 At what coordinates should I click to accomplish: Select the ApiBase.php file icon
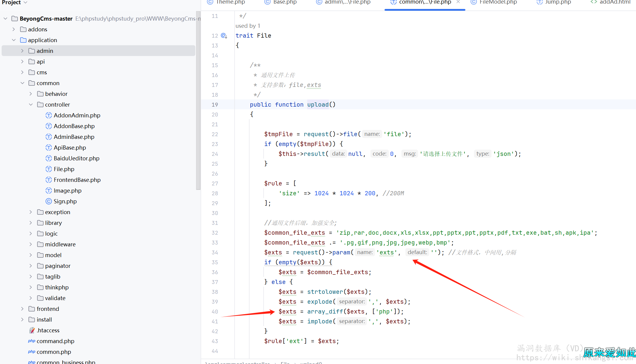point(49,148)
